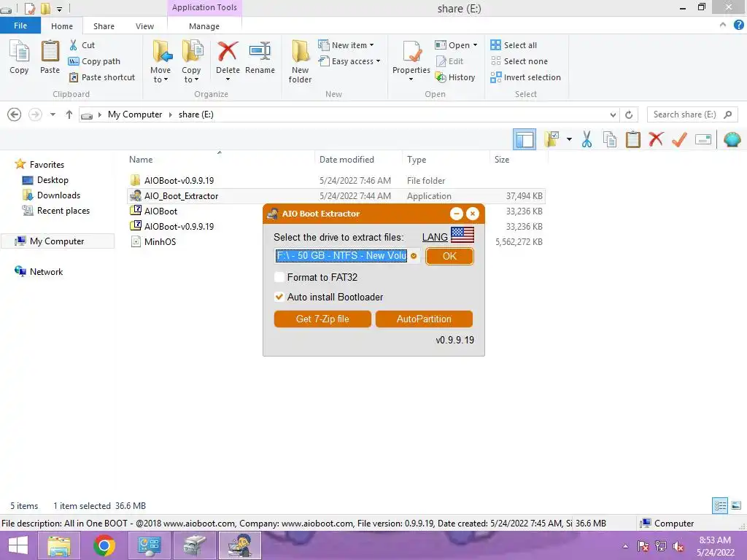The image size is (747, 560).
Task: Toggle the preview pane toolbar icon
Action: coord(525,139)
